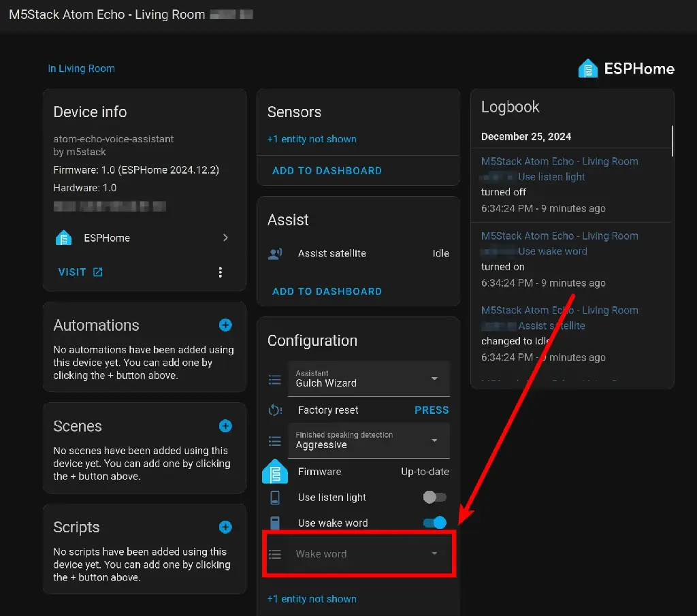Click the ESPHome logo icon at top right

587,69
